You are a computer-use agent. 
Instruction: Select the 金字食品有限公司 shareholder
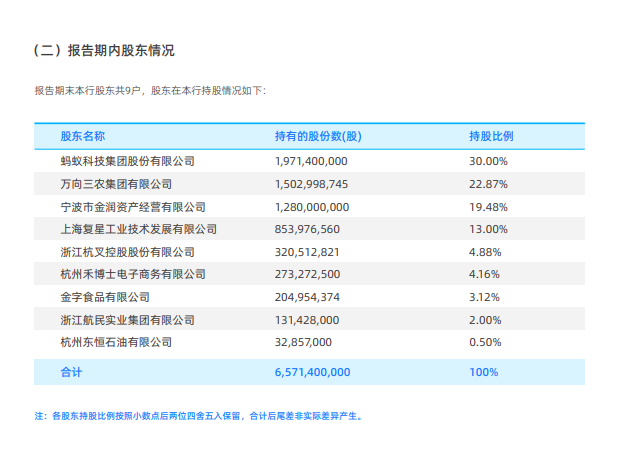[105, 297]
